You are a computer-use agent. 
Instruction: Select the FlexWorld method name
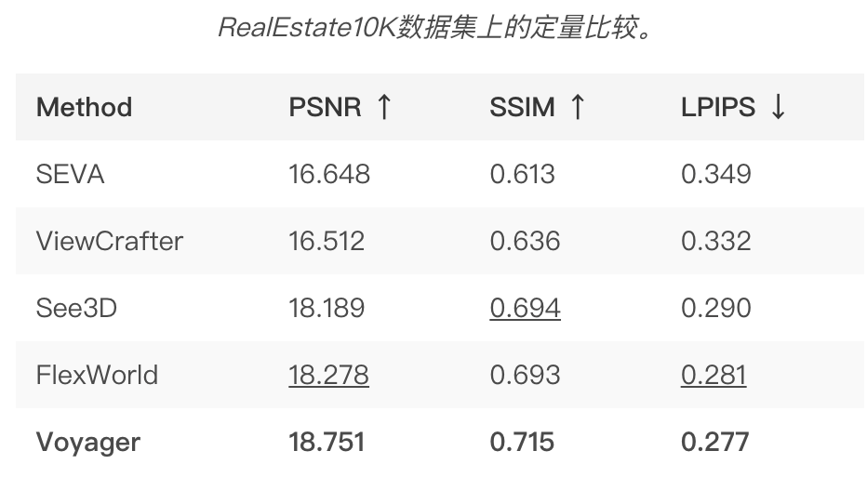point(97,375)
